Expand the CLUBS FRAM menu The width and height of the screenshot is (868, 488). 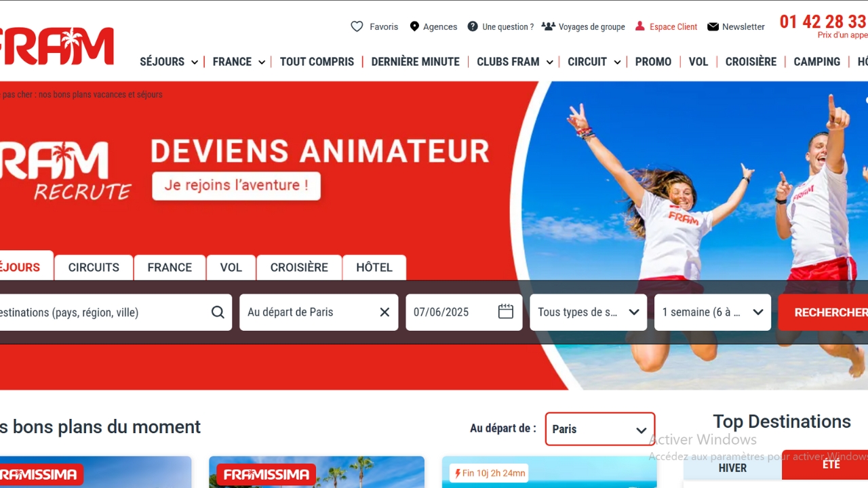tap(515, 62)
